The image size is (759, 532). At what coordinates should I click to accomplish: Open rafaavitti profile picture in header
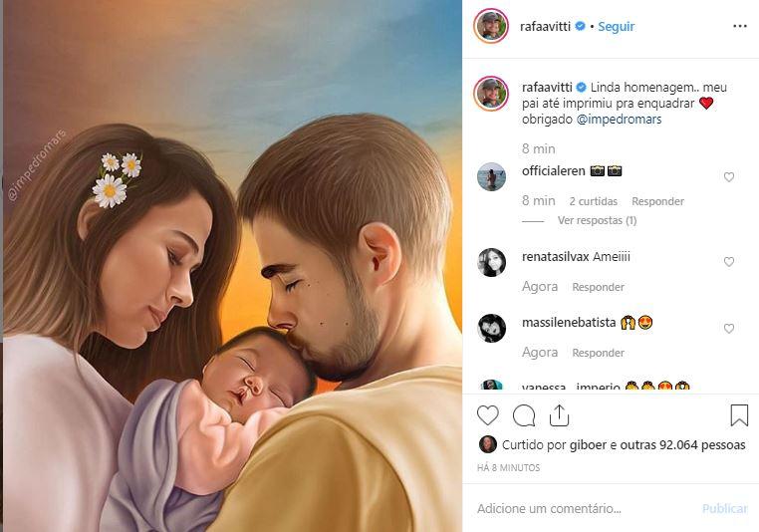click(x=491, y=26)
